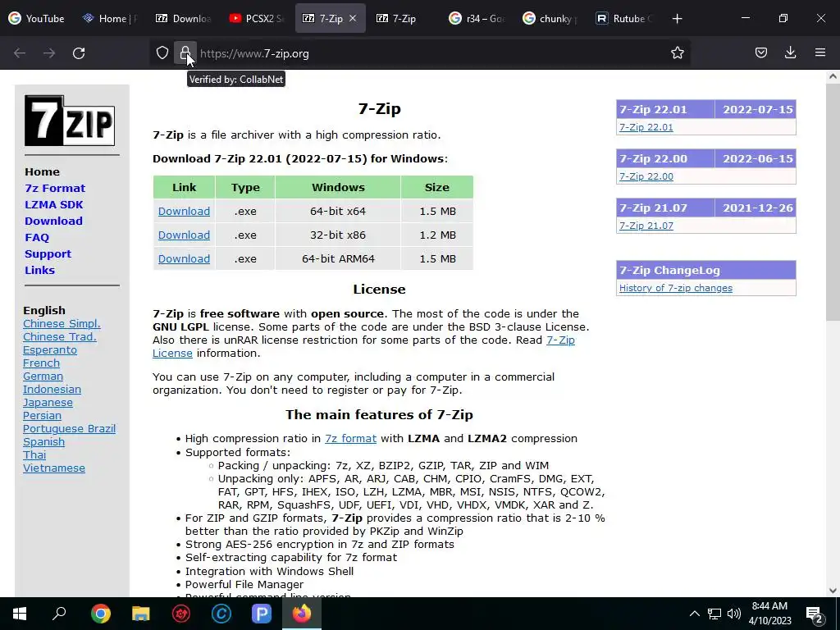Open the Links sidebar link
The width and height of the screenshot is (840, 630).
pyautogui.click(x=39, y=270)
